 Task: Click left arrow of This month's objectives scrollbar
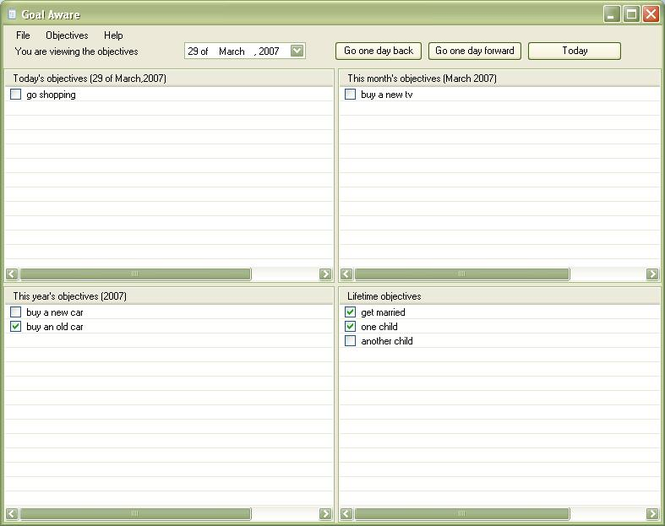pos(346,274)
